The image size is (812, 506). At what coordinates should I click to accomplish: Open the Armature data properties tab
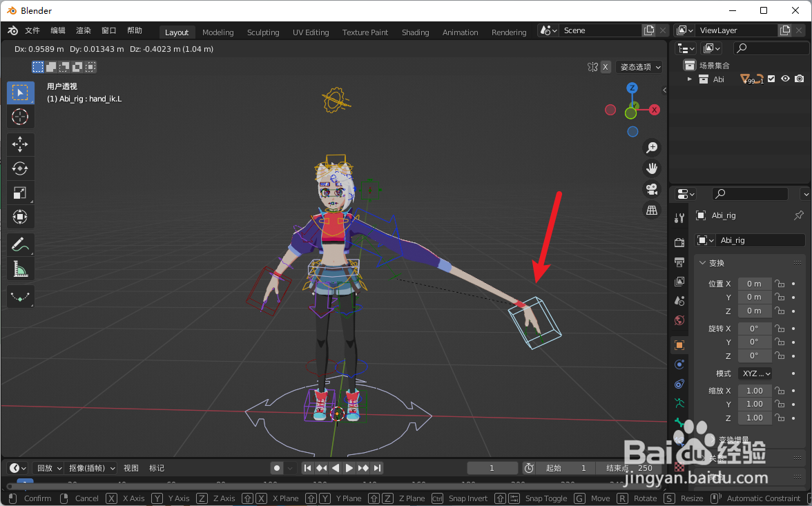pyautogui.click(x=679, y=403)
